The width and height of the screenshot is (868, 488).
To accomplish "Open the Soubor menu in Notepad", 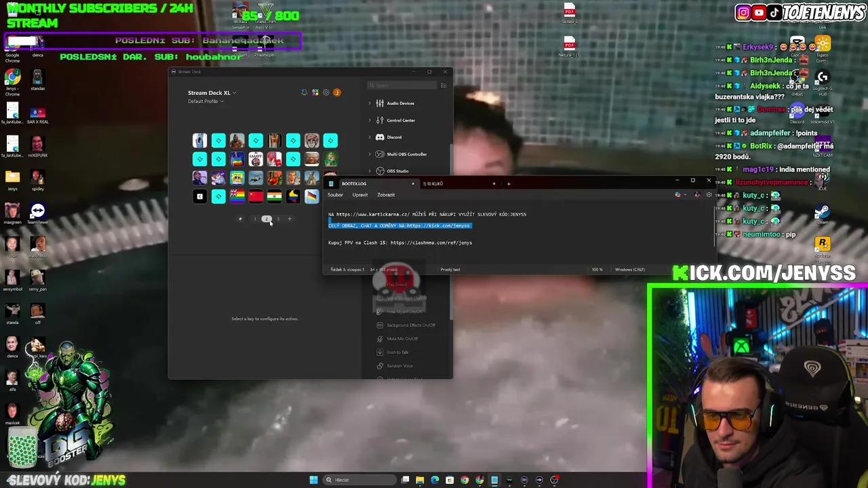I will coord(336,195).
